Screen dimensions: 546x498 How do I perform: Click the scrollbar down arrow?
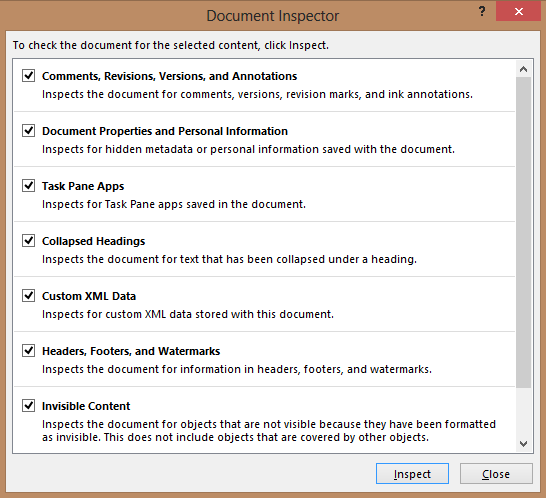click(523, 444)
